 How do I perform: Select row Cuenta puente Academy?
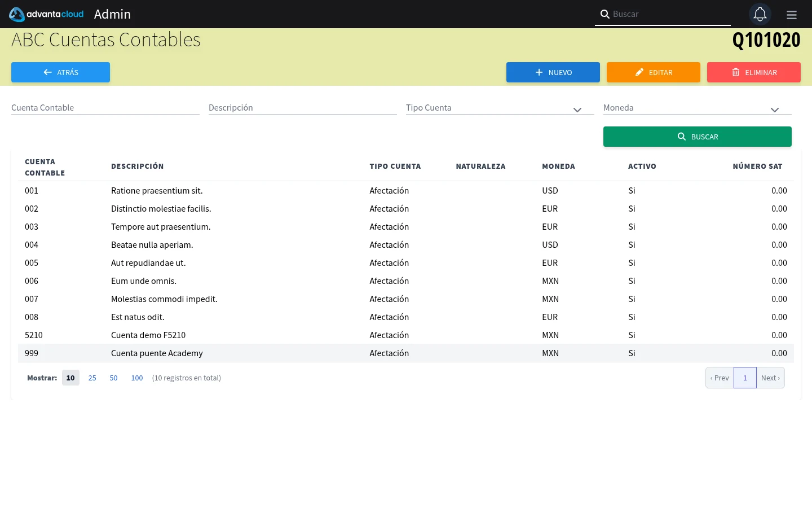406,353
